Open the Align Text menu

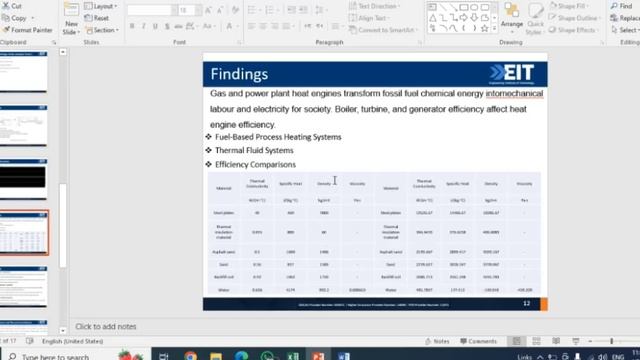pos(369,18)
